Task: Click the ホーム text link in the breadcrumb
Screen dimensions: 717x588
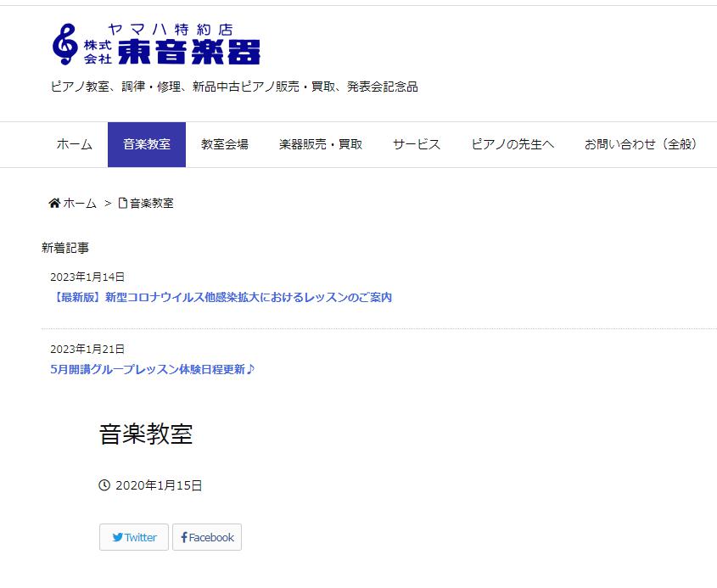Action: tap(80, 204)
